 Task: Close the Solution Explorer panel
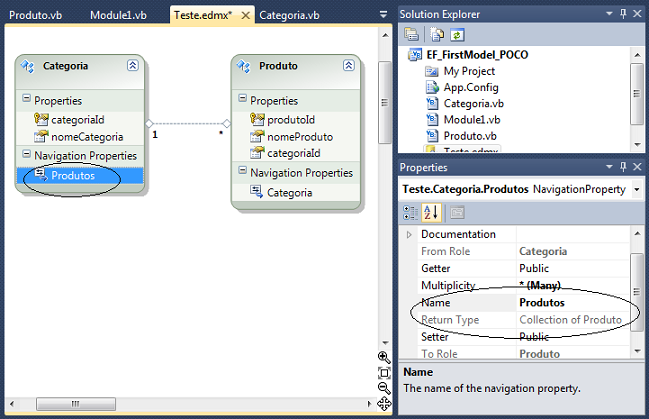[637, 14]
